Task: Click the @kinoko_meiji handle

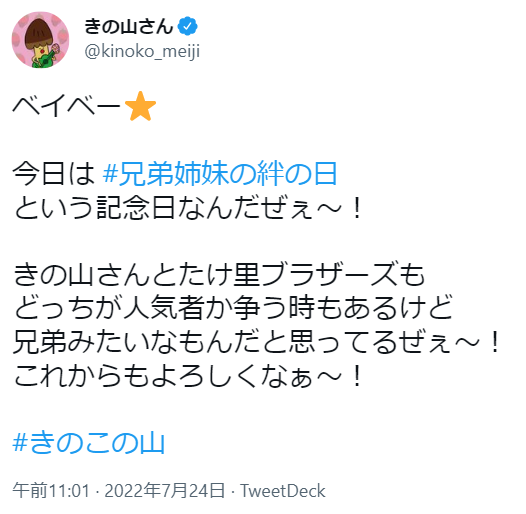Action: pos(142,52)
